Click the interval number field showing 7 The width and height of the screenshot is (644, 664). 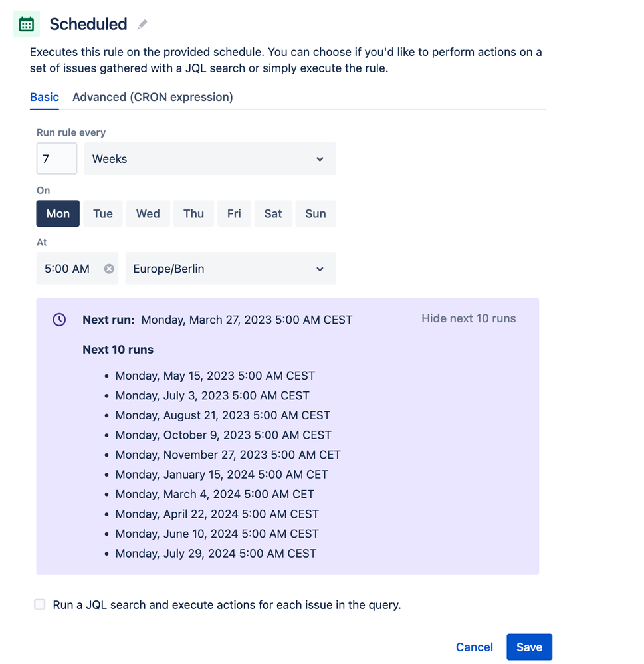point(56,159)
